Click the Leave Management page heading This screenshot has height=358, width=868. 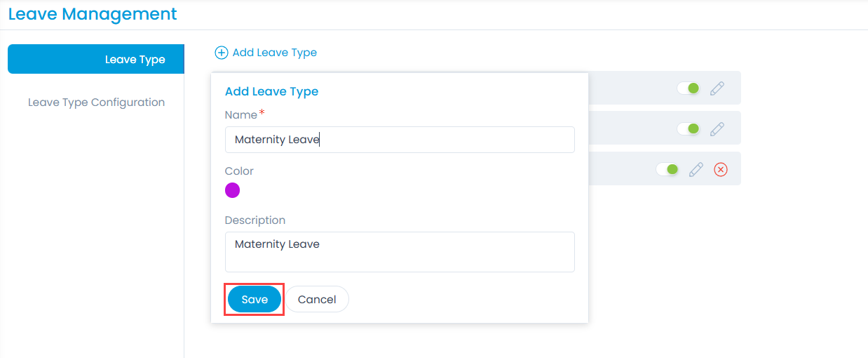(x=93, y=14)
